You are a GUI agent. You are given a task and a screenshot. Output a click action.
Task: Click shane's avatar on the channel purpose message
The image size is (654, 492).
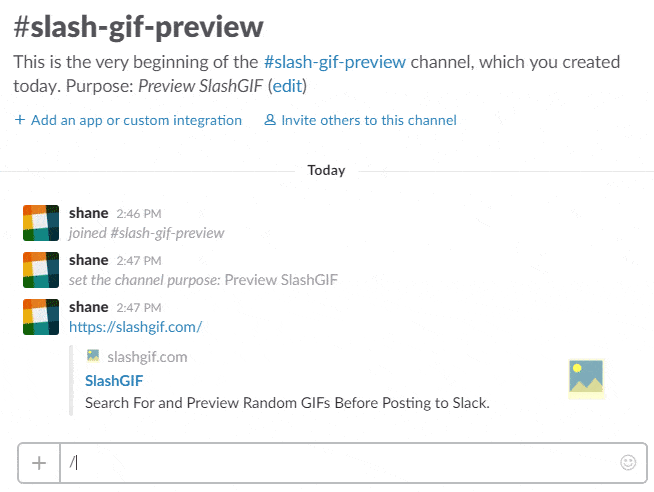[41, 270]
